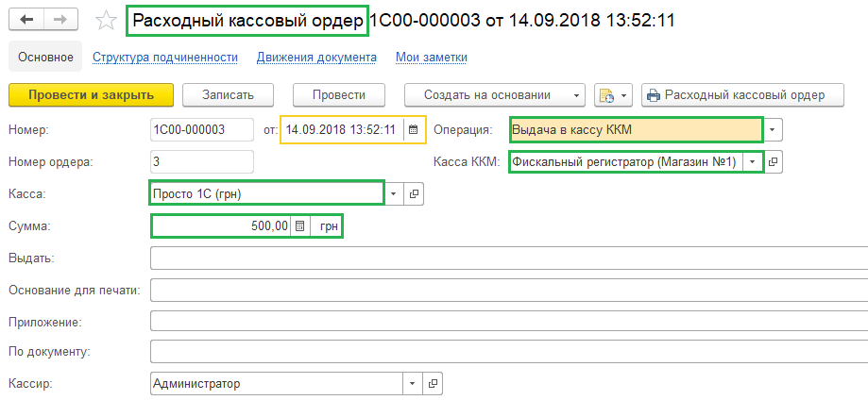Click the Провести button
This screenshot has height=400, width=868.
339,95
